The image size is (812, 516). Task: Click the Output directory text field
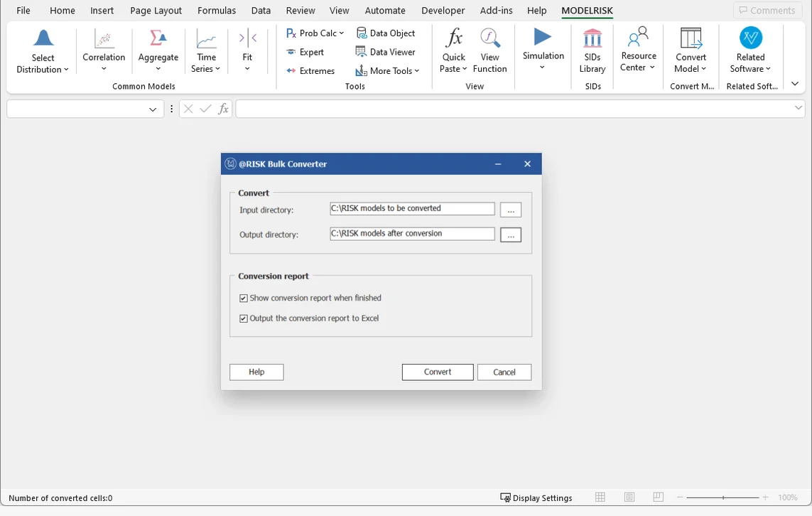(412, 234)
